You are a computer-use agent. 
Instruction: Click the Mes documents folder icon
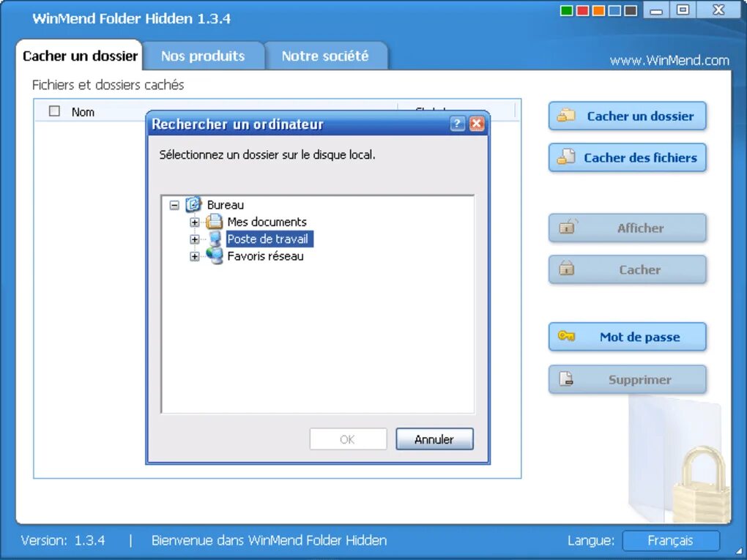point(215,222)
